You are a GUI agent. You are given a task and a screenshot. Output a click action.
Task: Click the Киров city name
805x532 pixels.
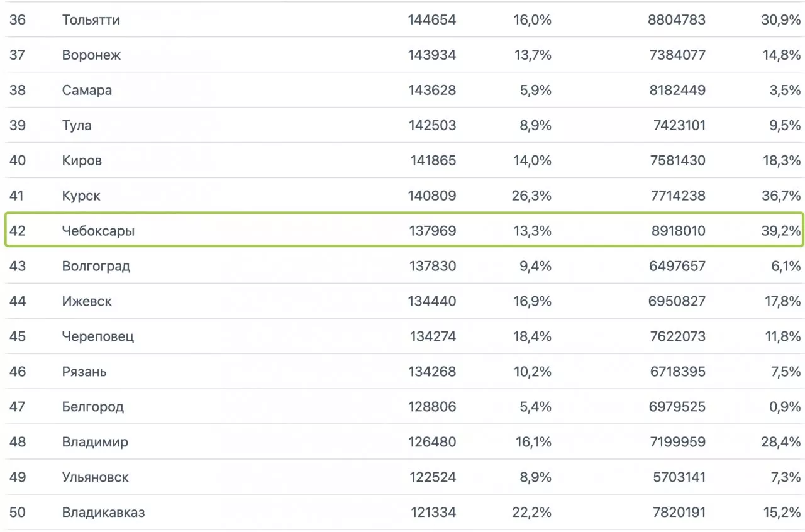pyautogui.click(x=82, y=161)
